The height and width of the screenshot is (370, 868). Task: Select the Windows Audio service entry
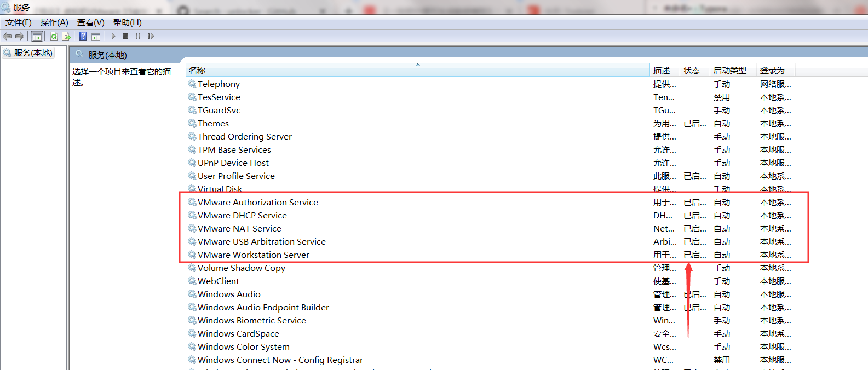click(x=229, y=294)
